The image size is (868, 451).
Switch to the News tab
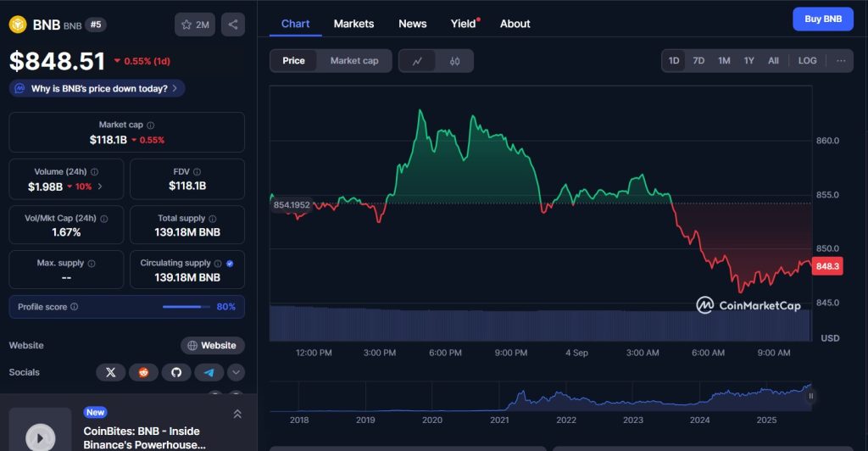[413, 24]
